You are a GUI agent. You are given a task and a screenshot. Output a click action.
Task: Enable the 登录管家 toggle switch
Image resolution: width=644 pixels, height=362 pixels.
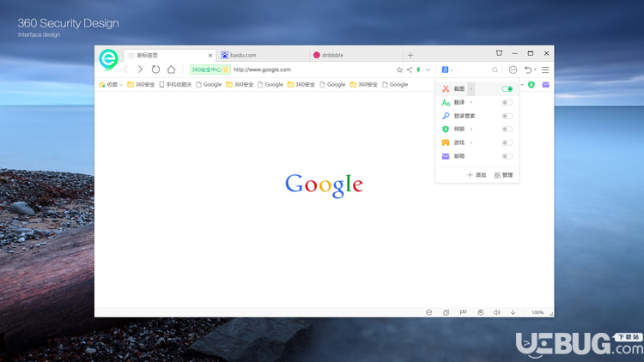coord(507,116)
